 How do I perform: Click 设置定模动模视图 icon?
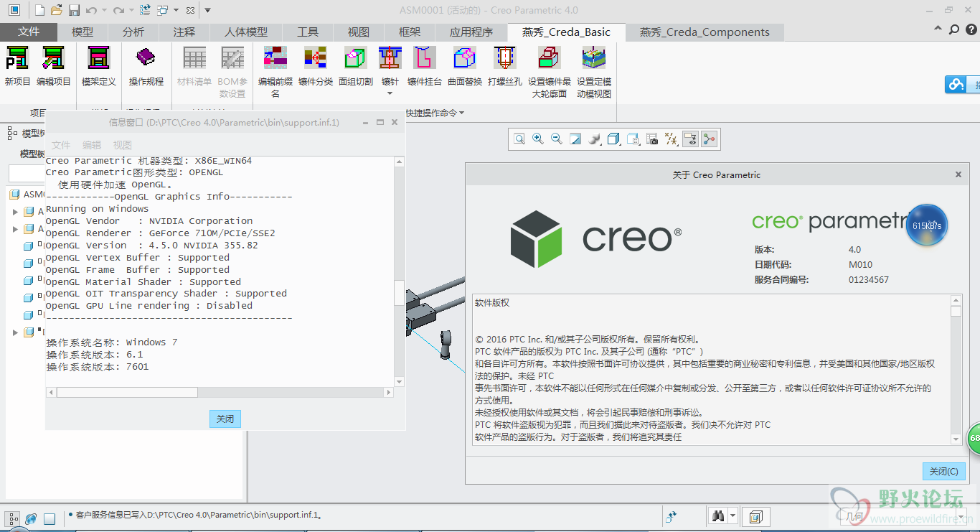click(594, 58)
